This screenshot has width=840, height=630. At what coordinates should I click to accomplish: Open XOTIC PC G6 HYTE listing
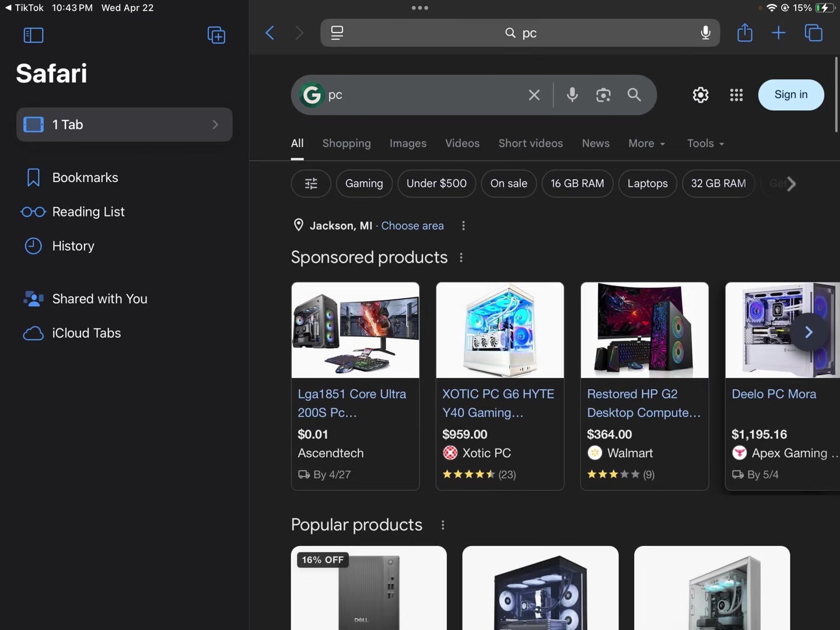point(498,403)
